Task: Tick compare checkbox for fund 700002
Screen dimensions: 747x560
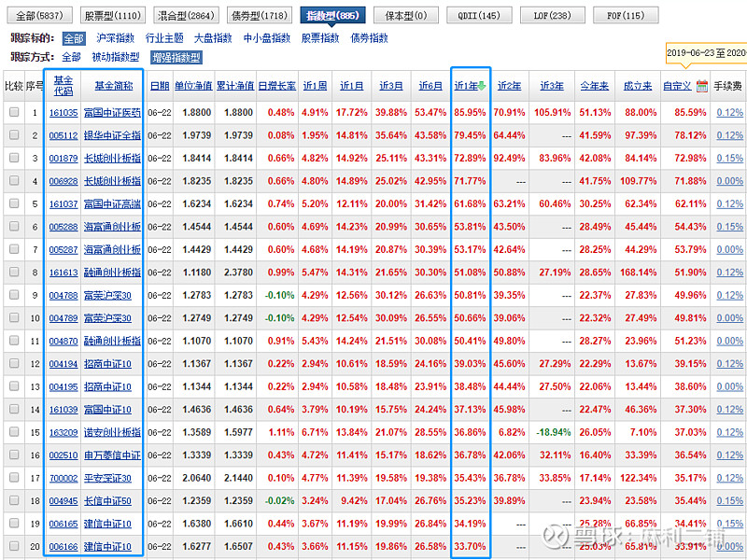Action: 14,478
